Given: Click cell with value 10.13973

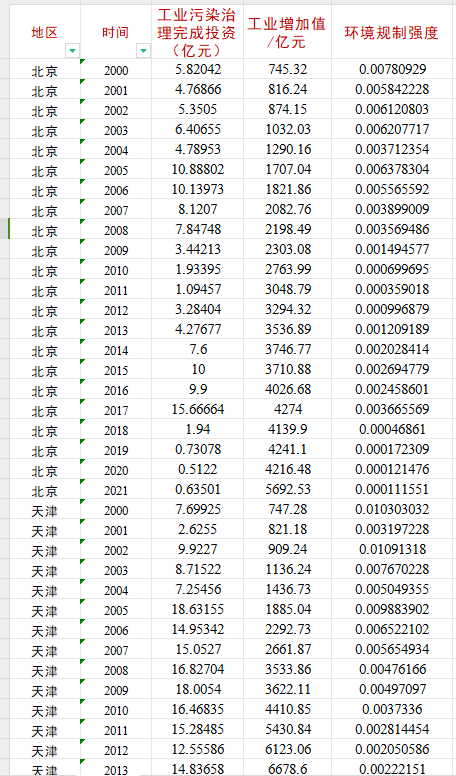Looking at the screenshot, I should (198, 190).
